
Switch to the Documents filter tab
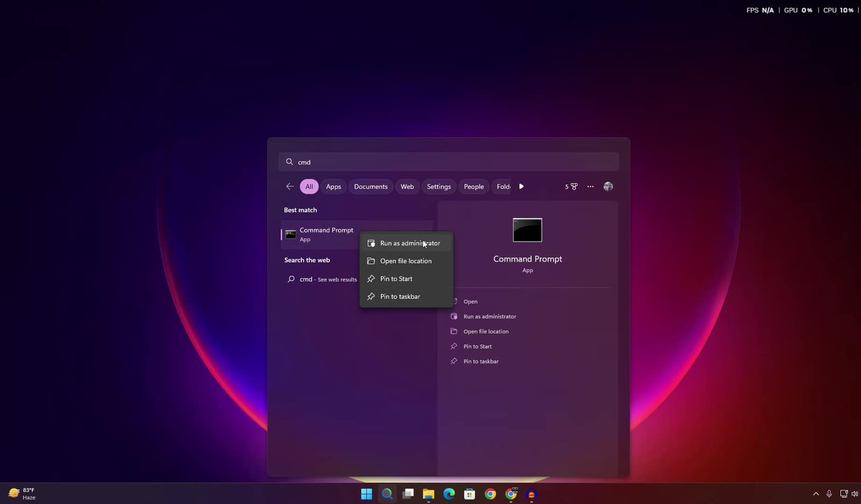371,187
